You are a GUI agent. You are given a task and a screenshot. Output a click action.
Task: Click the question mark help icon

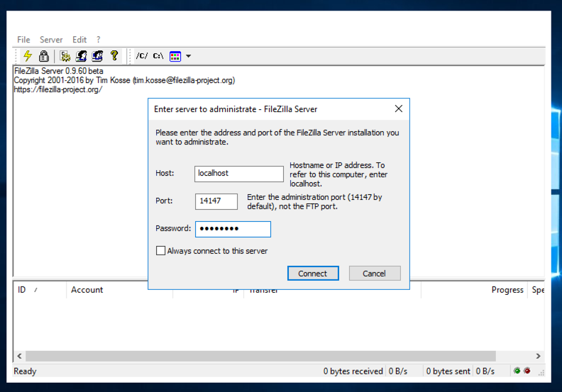coord(114,55)
